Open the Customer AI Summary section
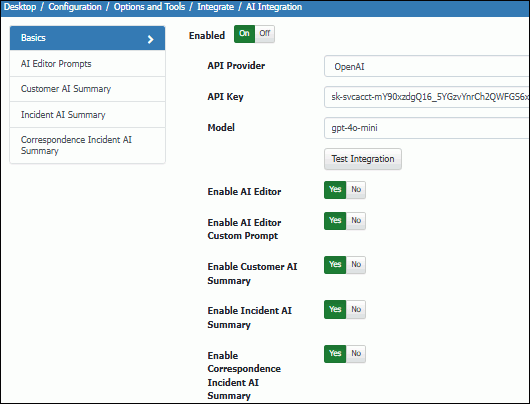 (x=88, y=89)
